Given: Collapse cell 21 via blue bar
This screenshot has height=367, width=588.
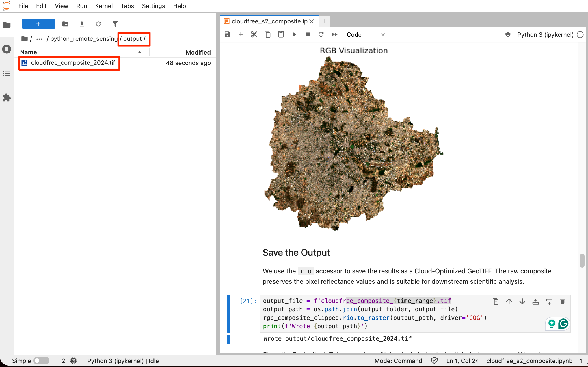Looking at the screenshot, I should coord(228,314).
